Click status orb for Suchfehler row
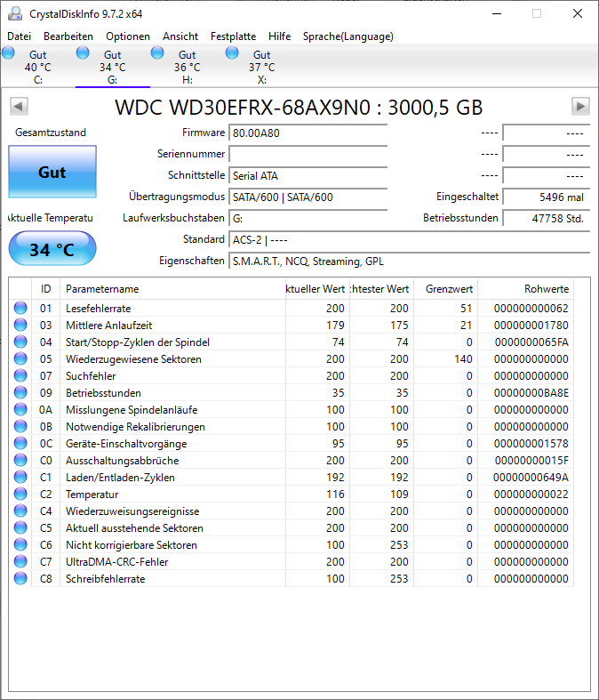Image resolution: width=599 pixels, height=700 pixels. 20,375
